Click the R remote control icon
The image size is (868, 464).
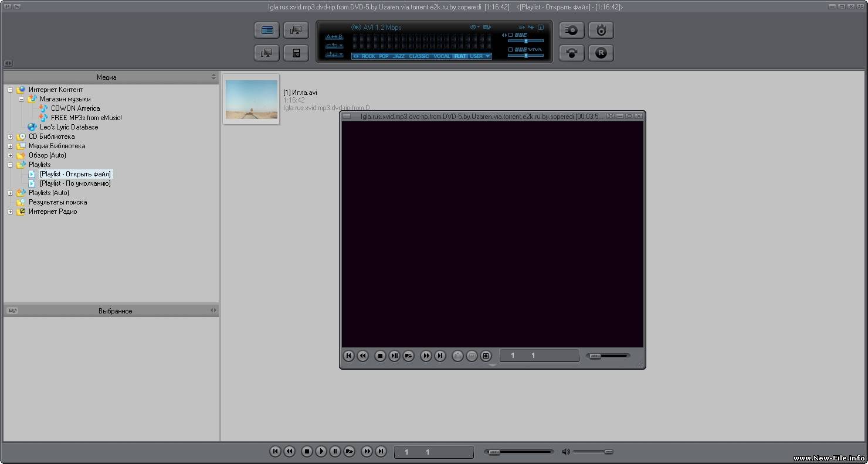point(601,53)
